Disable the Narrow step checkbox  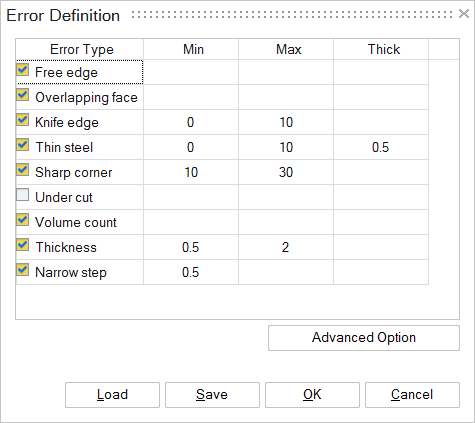click(23, 270)
